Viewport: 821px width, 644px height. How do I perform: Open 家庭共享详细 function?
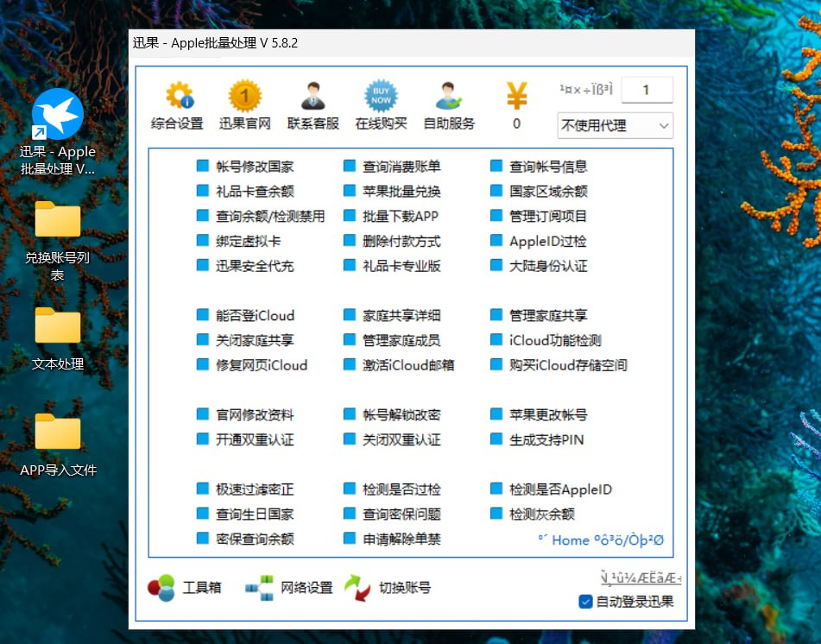401,315
